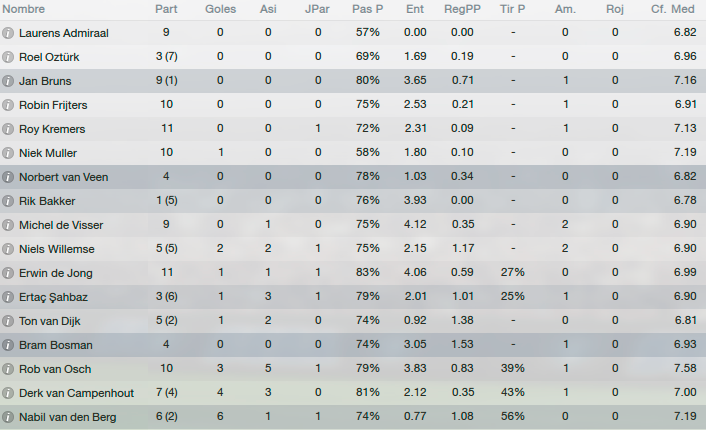Screen dimensions: 706x430
Task: Sort by Cf. Med column header
Action: [x=673, y=9]
